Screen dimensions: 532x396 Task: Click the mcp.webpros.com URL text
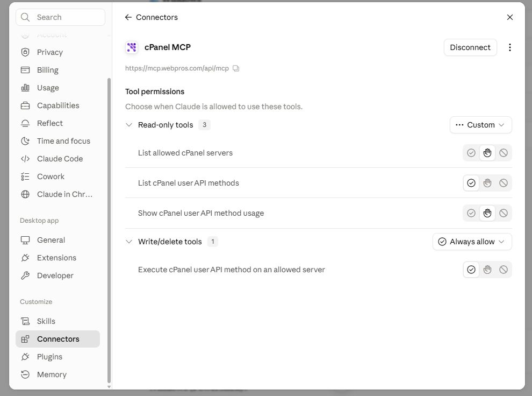[x=177, y=68]
